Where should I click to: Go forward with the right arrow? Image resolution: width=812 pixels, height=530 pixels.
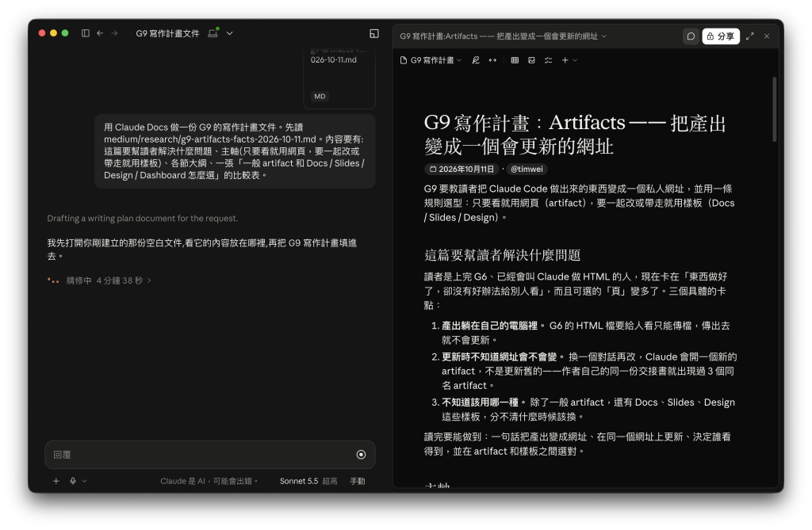click(114, 33)
